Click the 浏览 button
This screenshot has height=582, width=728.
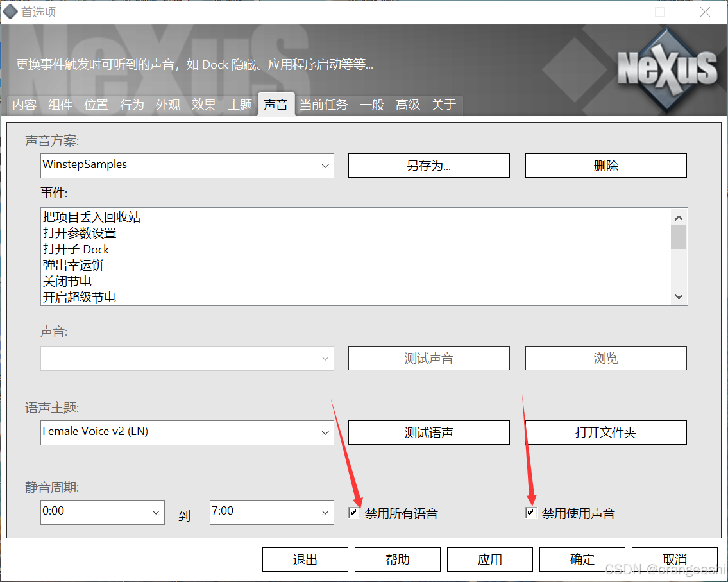tap(606, 358)
